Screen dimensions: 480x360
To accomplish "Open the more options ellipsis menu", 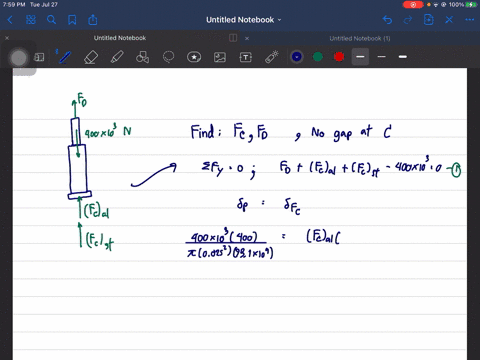I will (x=470, y=20).
